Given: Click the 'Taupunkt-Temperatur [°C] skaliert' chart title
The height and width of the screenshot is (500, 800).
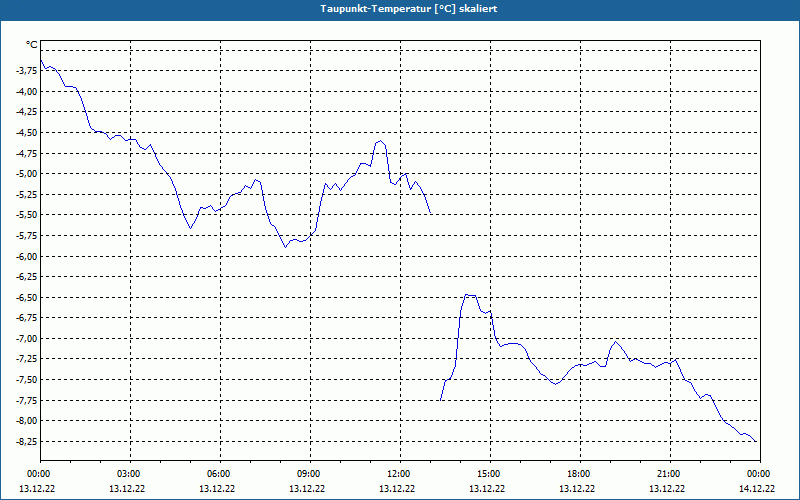Looking at the screenshot, I should 409,9.
